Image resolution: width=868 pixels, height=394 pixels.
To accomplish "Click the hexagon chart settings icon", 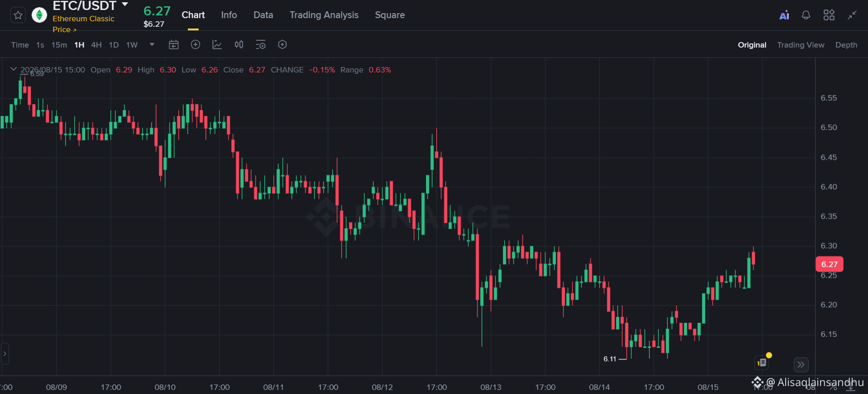I will coord(282,44).
